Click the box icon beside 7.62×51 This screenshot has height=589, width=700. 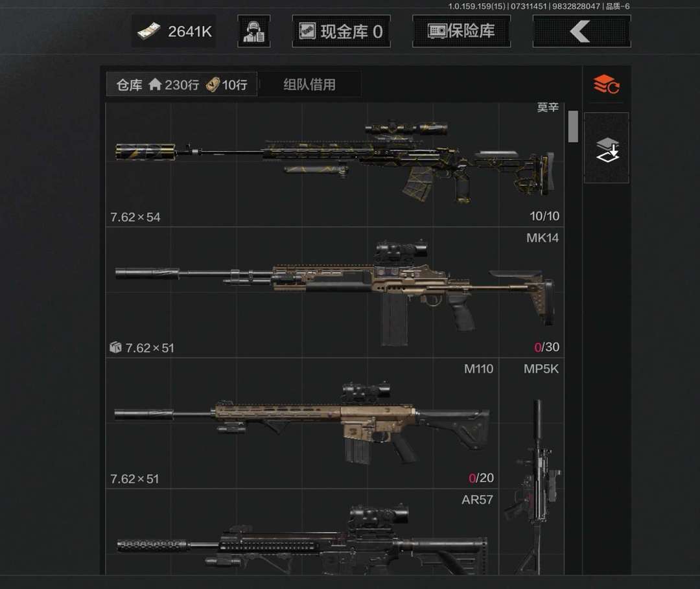pyautogui.click(x=115, y=347)
